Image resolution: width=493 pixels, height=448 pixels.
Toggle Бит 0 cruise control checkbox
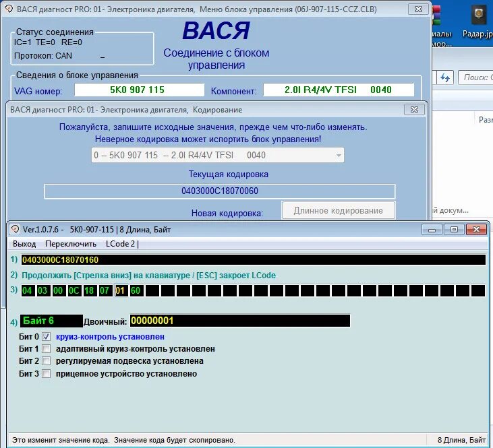(x=47, y=336)
